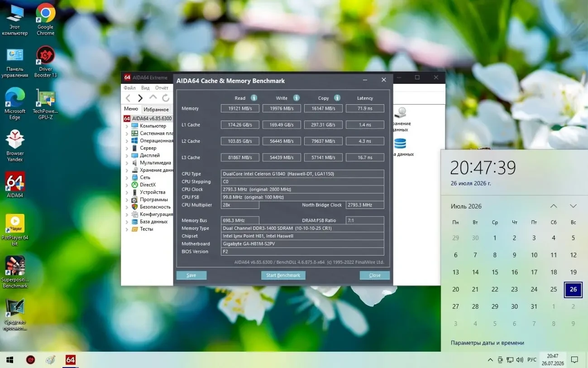Viewport: 588px width, 368px height.
Task: Expand Хранение данных tree node
Action: click(127, 170)
